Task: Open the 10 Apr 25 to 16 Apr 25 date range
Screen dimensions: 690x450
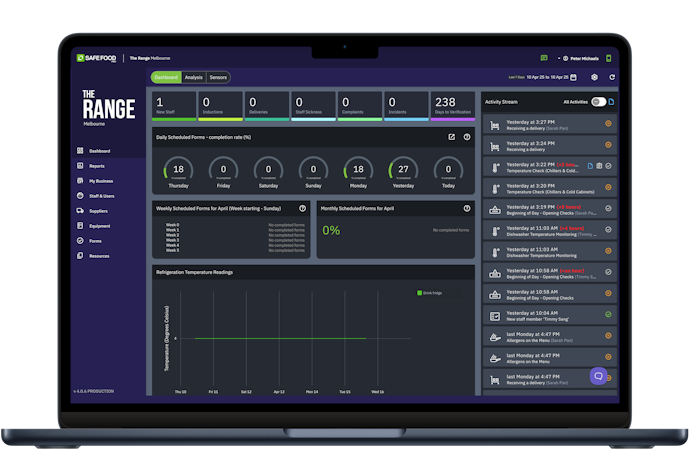Action: point(547,77)
